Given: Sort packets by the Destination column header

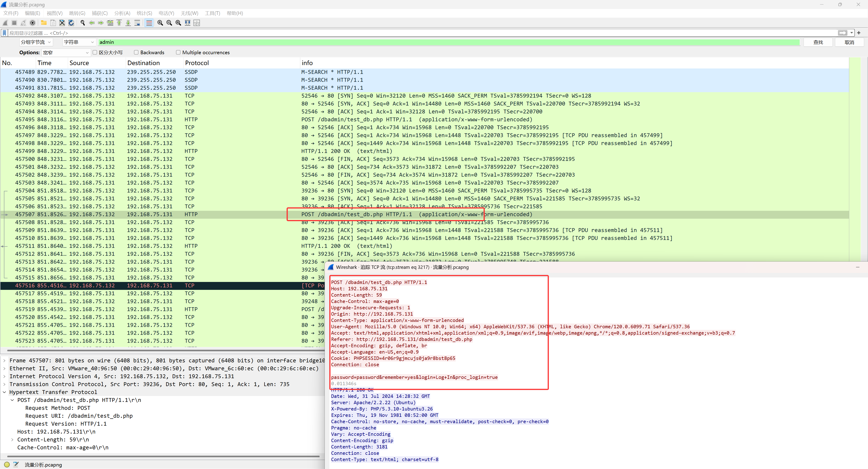Looking at the screenshot, I should point(154,63).
